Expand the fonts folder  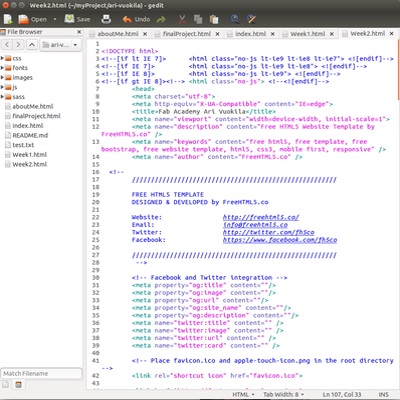point(2,68)
